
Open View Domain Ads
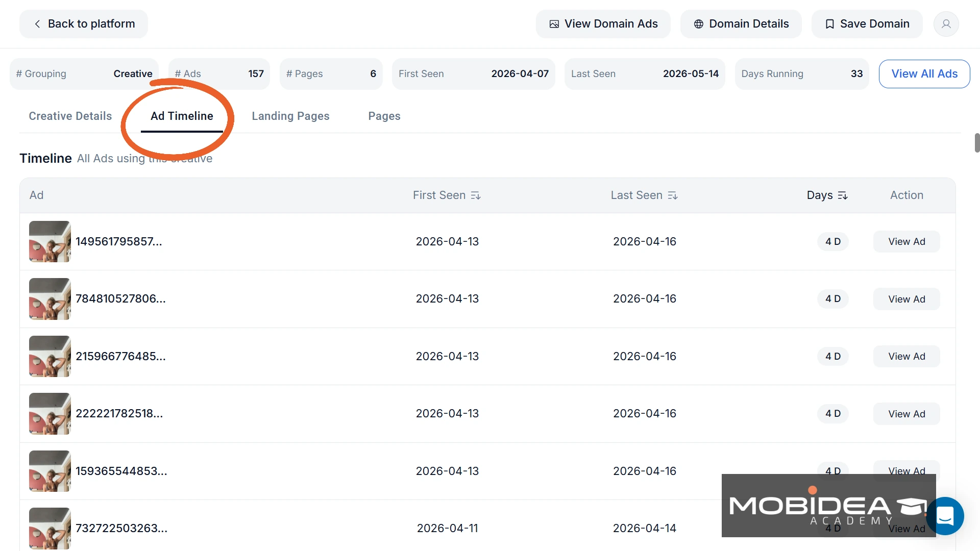[603, 24]
